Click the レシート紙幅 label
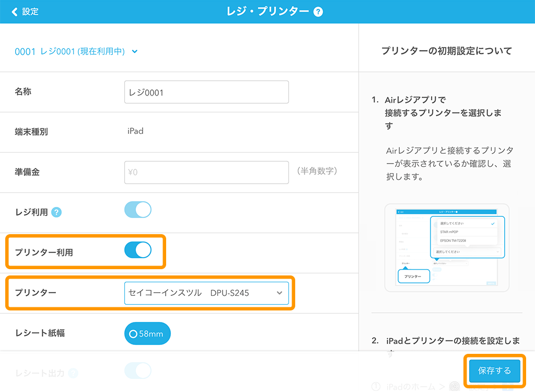This screenshot has width=535, height=392. [40, 333]
